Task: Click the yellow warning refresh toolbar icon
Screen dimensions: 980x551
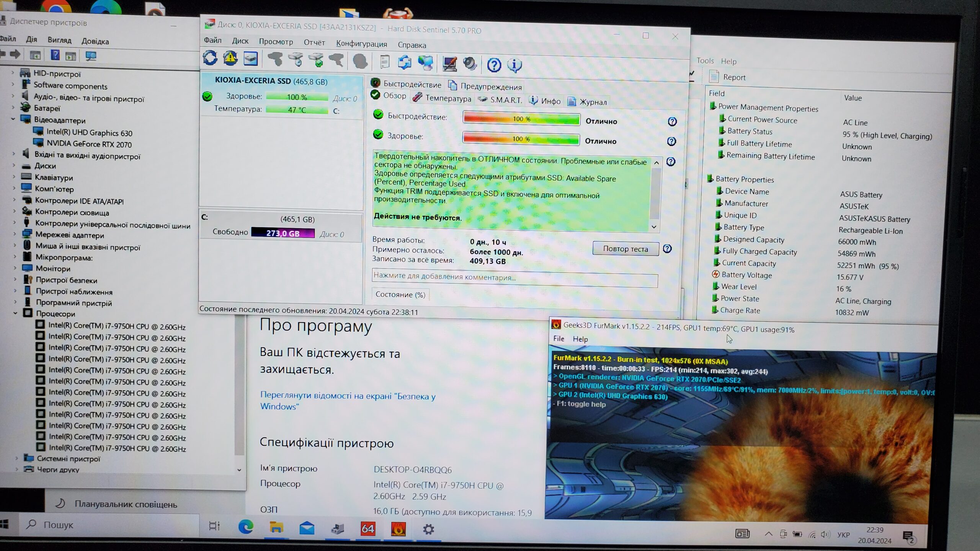Action: [x=230, y=59]
